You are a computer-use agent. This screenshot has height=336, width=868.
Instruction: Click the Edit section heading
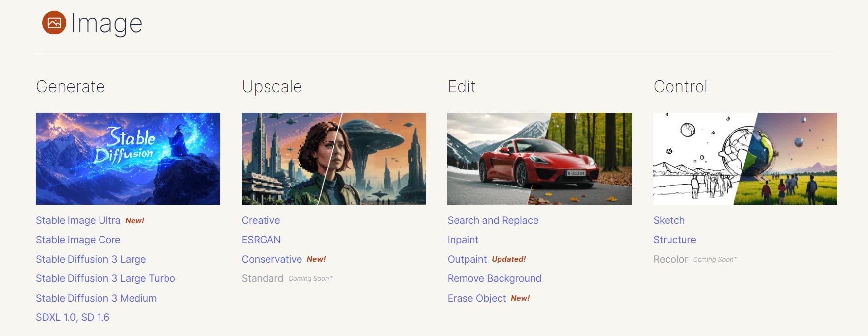pyautogui.click(x=462, y=87)
